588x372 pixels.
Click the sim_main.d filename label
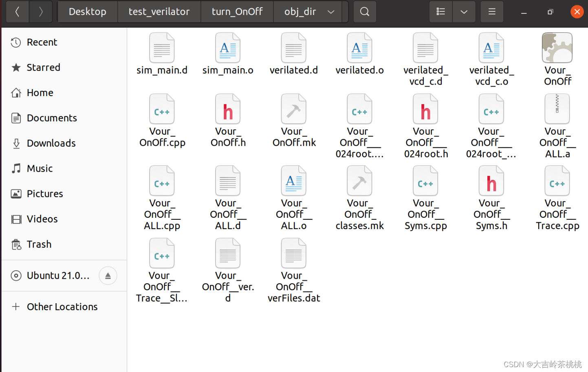click(x=162, y=70)
